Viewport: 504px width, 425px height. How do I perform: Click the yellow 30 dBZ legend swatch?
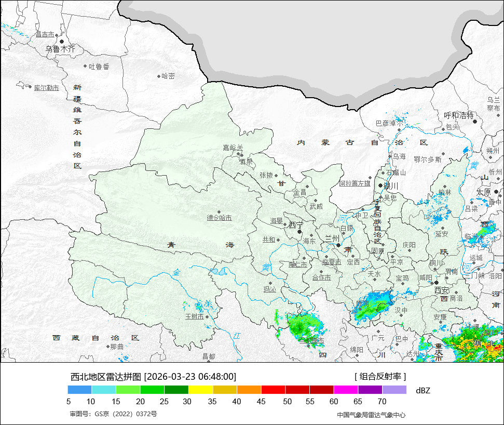[200, 390]
